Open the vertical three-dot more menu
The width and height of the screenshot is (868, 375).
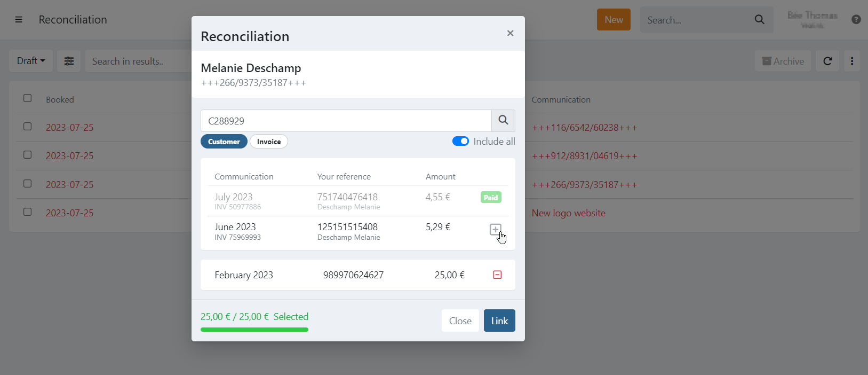[x=852, y=61]
